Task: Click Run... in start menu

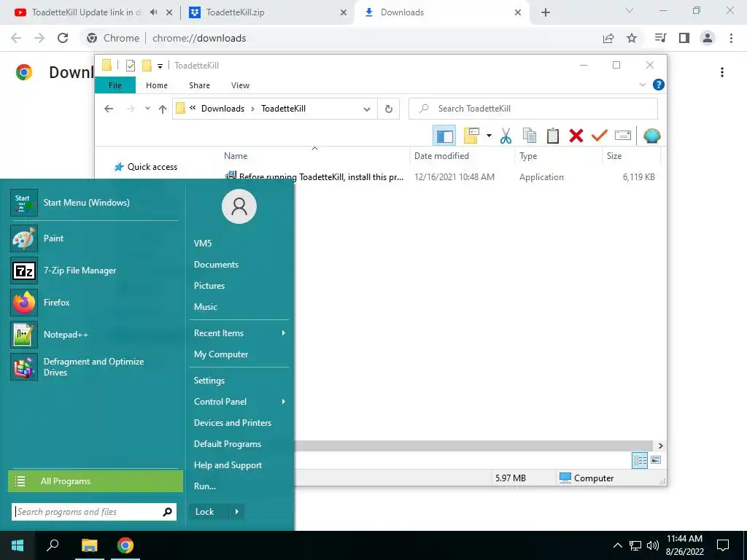Action: coord(205,486)
